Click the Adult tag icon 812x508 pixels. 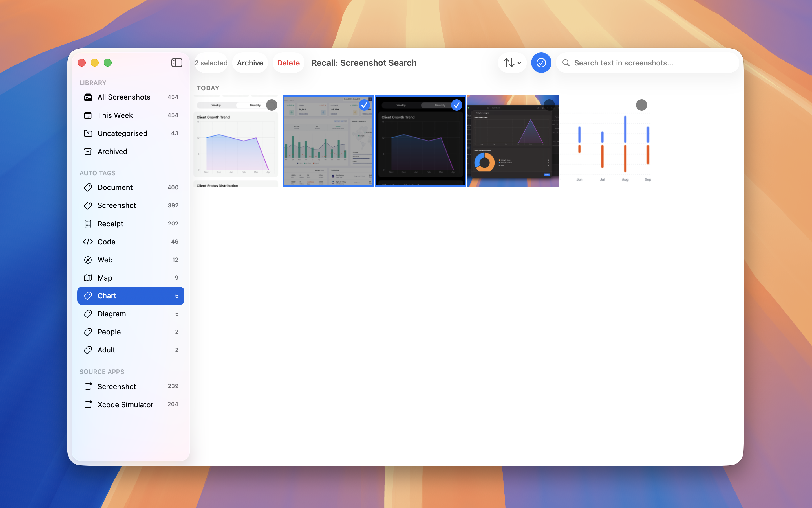tap(88, 350)
